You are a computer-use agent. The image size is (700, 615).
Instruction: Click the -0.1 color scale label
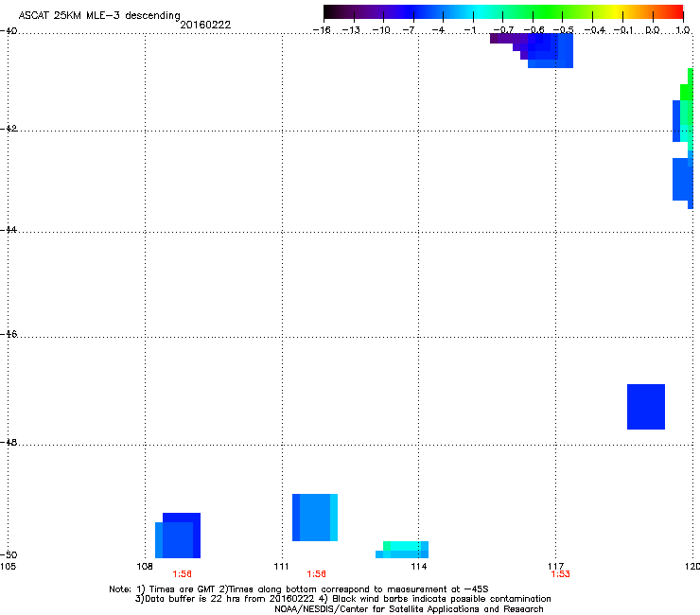[x=623, y=30]
